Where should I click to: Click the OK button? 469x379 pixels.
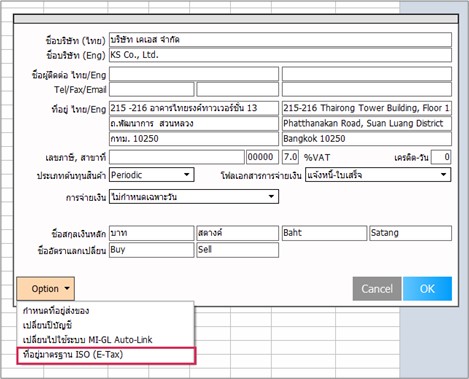[427, 289]
